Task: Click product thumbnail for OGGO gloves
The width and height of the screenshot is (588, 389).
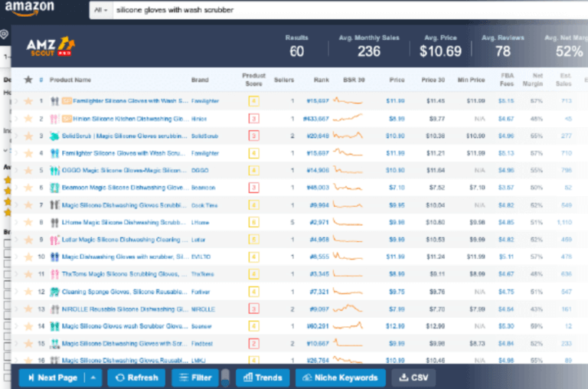Action: coord(54,170)
